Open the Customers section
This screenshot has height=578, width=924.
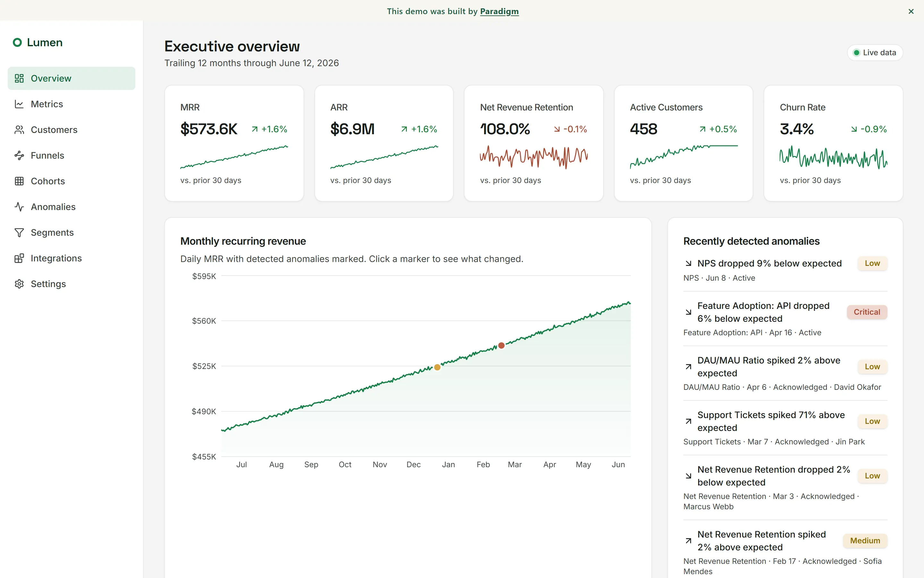pyautogui.click(x=72, y=130)
